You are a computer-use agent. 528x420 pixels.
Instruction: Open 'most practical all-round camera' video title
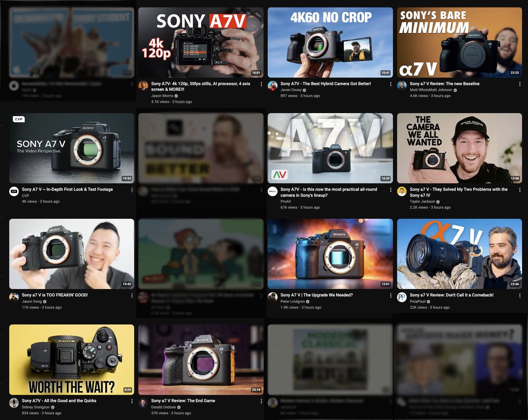(x=329, y=192)
